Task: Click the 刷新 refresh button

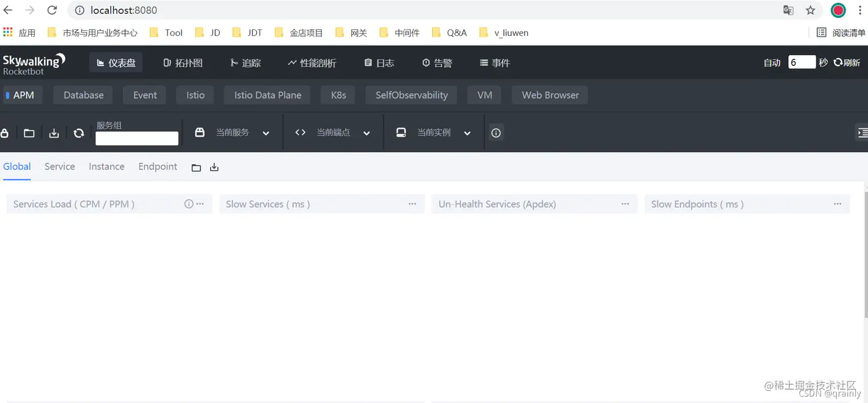Action: (847, 63)
